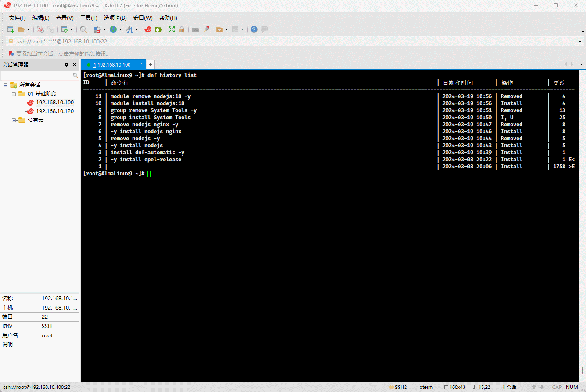This screenshot has width=586, height=392.
Task: Click the blue Help question mark icon
Action: click(254, 29)
